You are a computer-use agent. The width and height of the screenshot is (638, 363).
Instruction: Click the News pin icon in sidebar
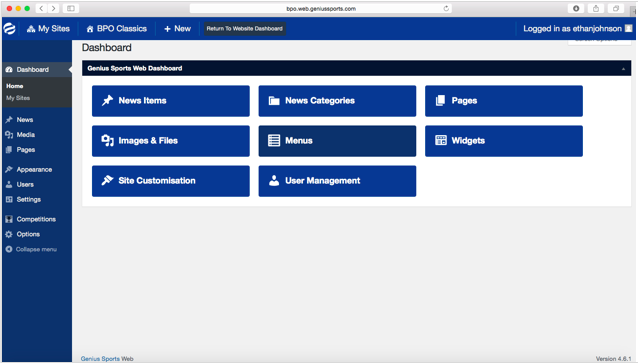pos(9,120)
